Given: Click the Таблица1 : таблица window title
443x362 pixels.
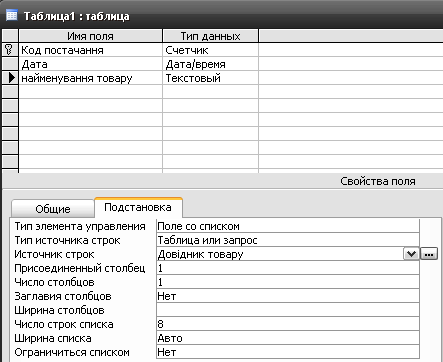Looking at the screenshot, I should [77, 16].
